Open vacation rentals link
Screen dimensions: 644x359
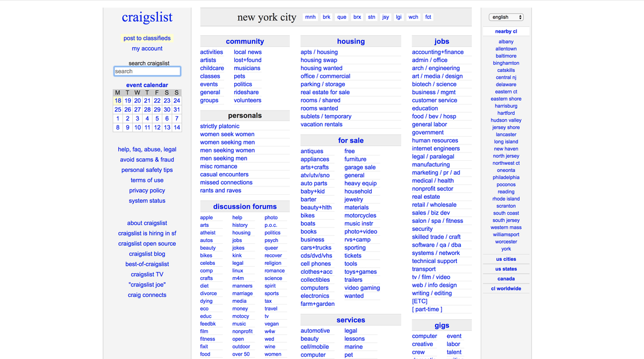pyautogui.click(x=321, y=125)
